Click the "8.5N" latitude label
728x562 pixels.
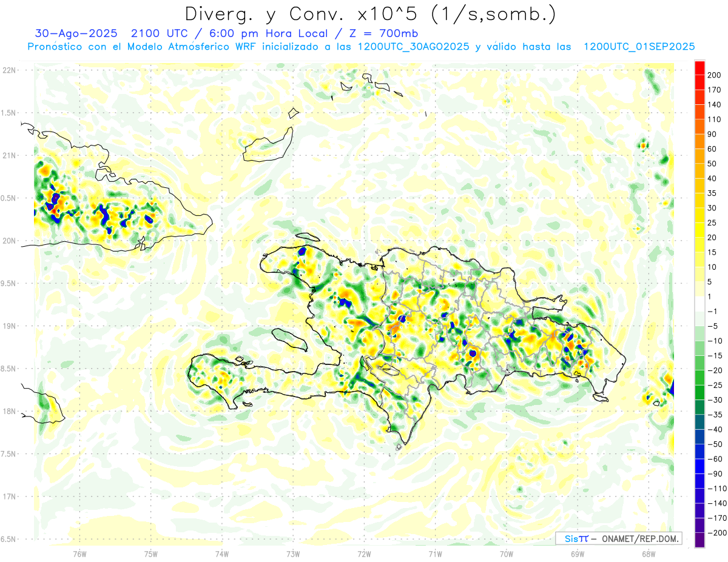pos(8,369)
